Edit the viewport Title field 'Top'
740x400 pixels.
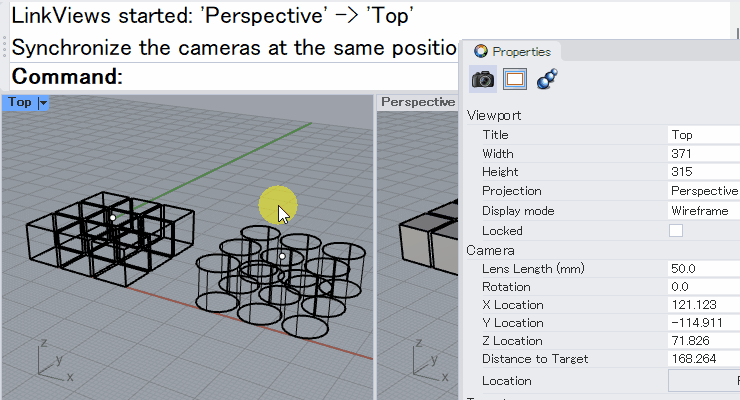click(704, 135)
